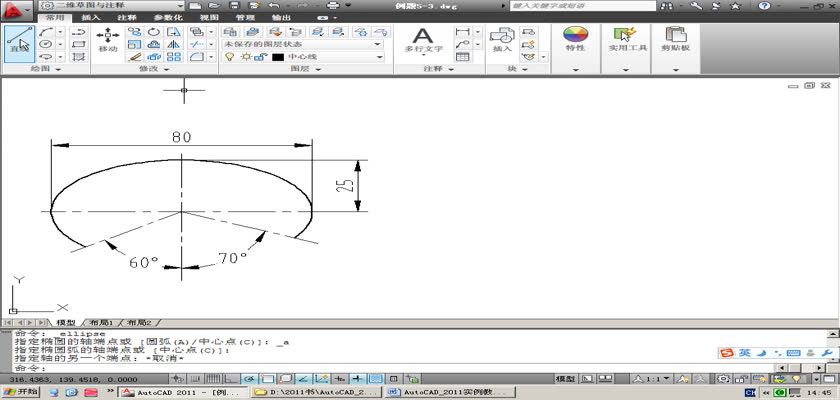Expand the Draw (绘图) panel
840x400 pixels.
(46, 69)
